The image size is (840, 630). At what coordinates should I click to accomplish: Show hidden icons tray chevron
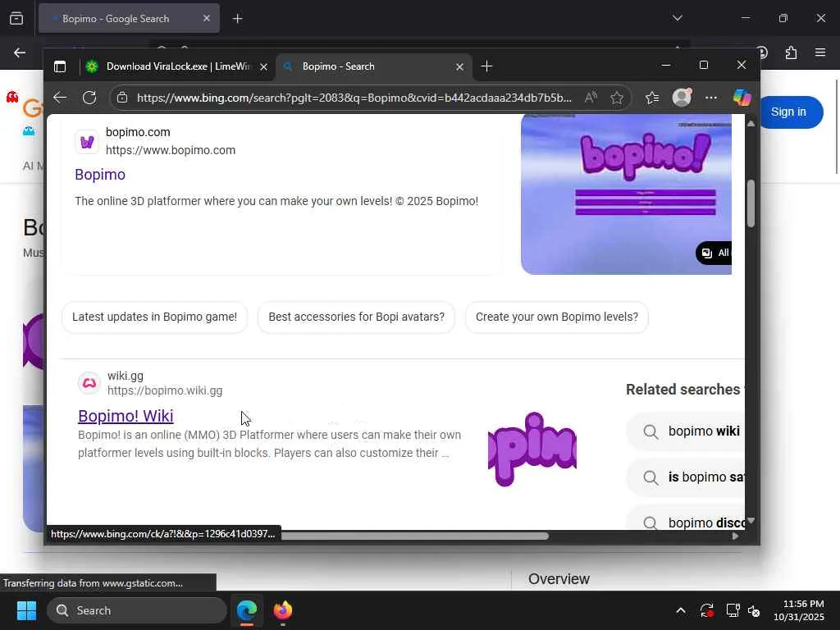680,610
